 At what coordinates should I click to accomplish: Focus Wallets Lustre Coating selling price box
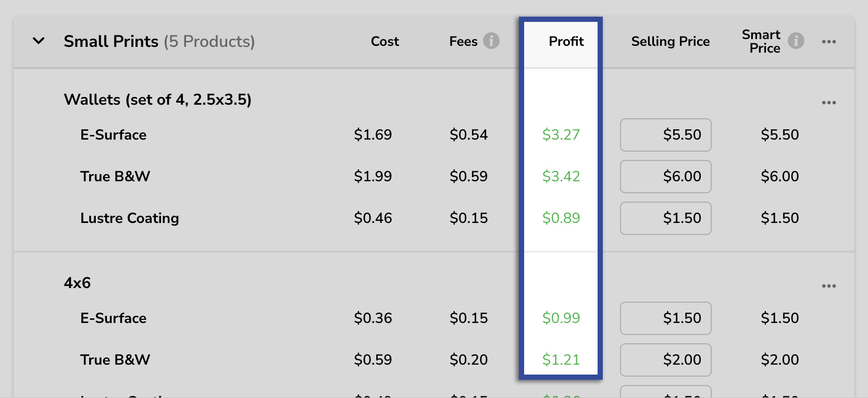click(665, 218)
